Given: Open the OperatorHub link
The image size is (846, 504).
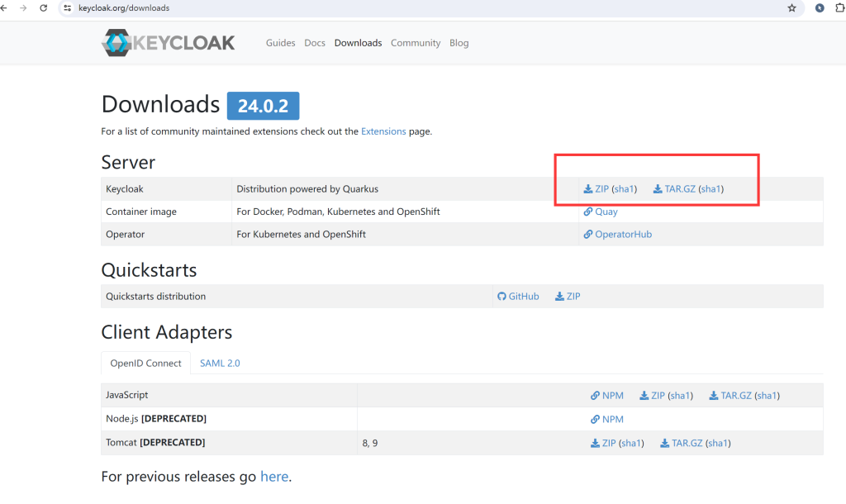Looking at the screenshot, I should click(x=618, y=234).
